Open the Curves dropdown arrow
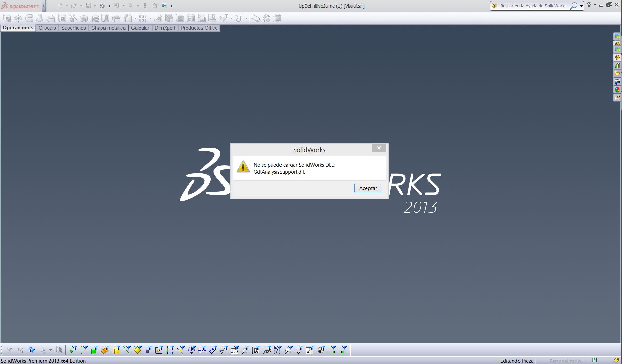The width and height of the screenshot is (622, 364). [246, 18]
